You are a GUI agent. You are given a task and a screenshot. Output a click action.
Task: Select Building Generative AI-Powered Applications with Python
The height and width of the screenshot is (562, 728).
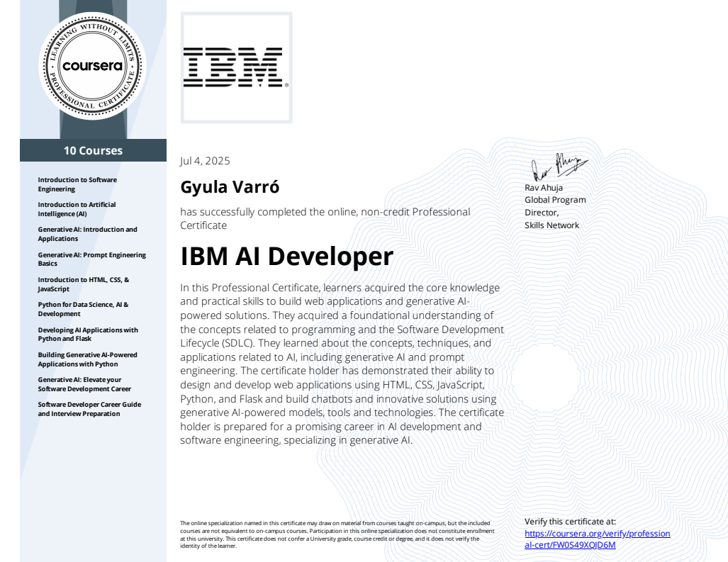point(87,359)
